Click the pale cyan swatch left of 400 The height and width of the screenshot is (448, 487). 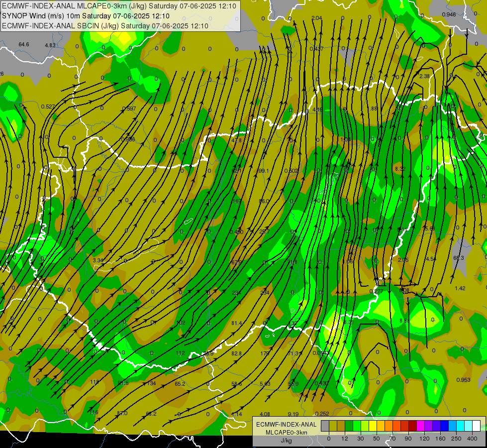pos(469,426)
